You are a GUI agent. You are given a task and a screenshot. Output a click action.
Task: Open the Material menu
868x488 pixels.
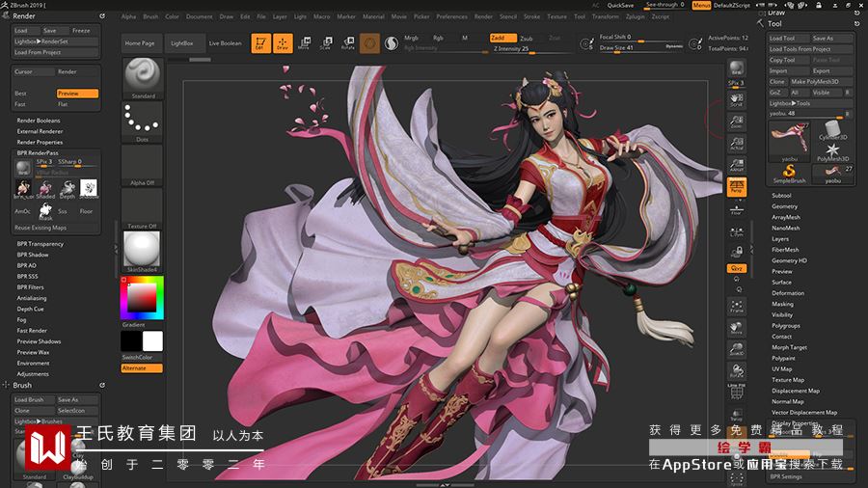click(x=373, y=16)
